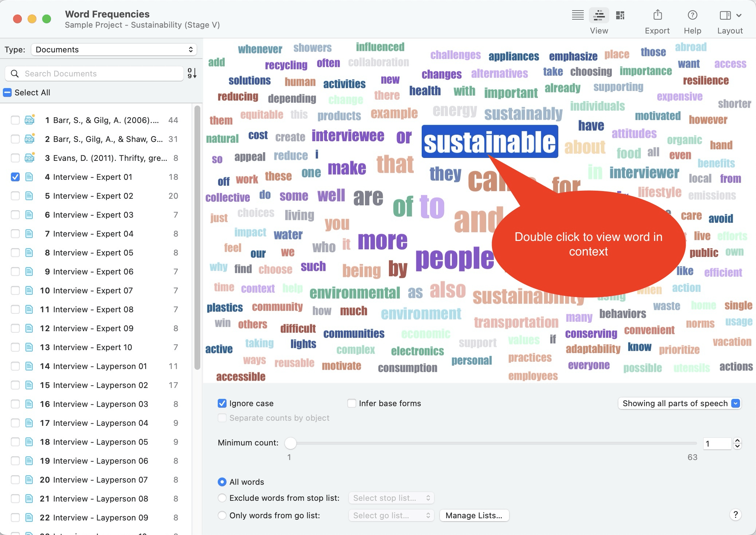Click document icon of Interview - Expert 05
Image resolution: width=756 pixels, height=535 pixels.
tap(29, 253)
